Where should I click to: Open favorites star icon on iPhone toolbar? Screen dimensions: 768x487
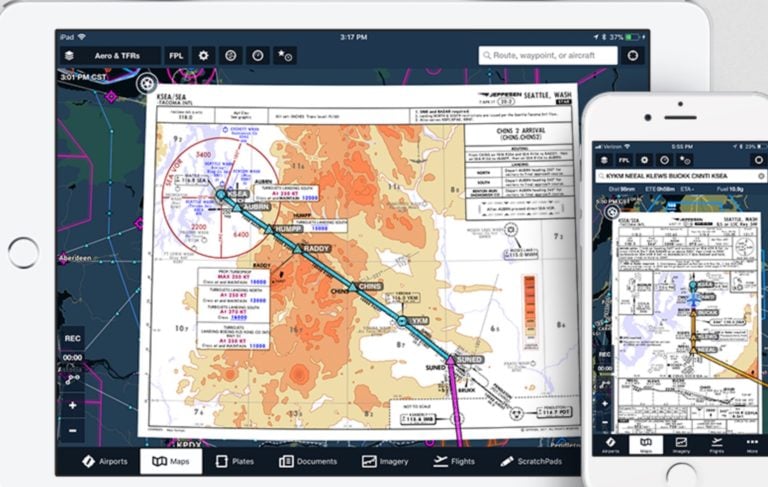point(684,160)
